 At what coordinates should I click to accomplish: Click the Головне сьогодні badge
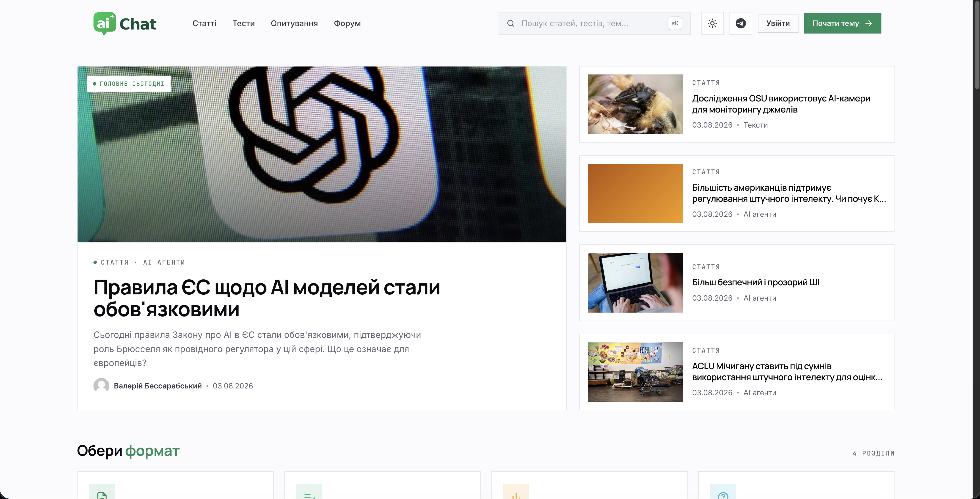click(x=129, y=84)
